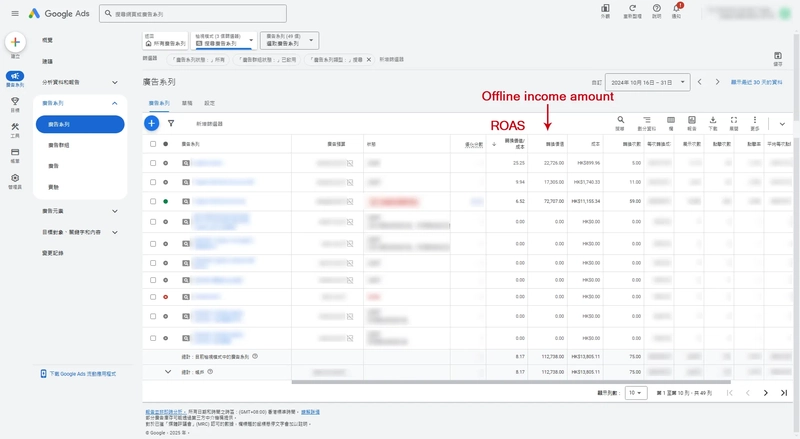Viewport: 800px width, 439px height.
Task: Click the Google Ads logo
Action: pyautogui.click(x=59, y=14)
